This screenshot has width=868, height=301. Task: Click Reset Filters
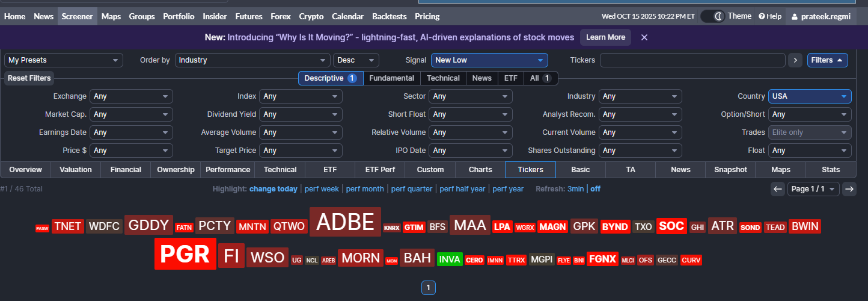[29, 78]
